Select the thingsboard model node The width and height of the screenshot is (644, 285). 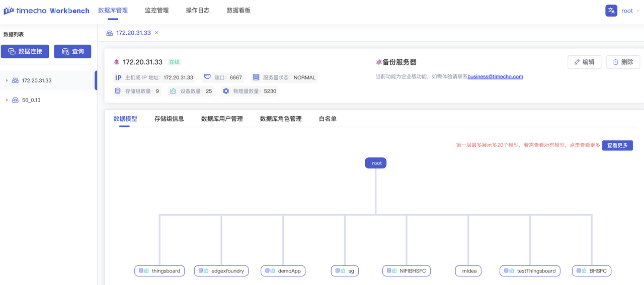coord(160,271)
